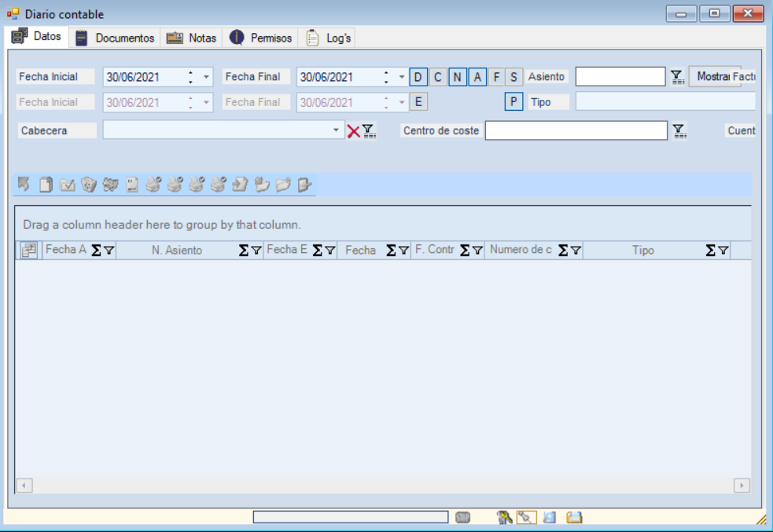Open the Fecha Final date picker dropdown
773x532 pixels.
(401, 77)
